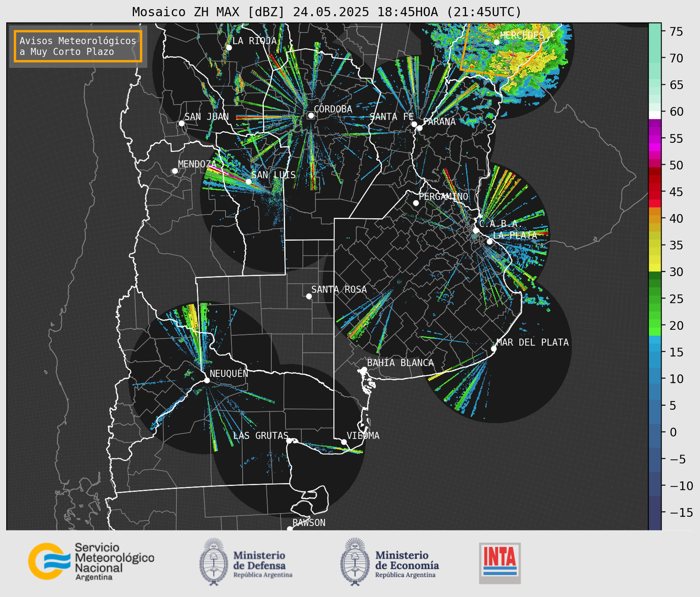Screen dimensions: 700x597
Task: Click the Mendoza marker dot
Action: pyautogui.click(x=175, y=171)
